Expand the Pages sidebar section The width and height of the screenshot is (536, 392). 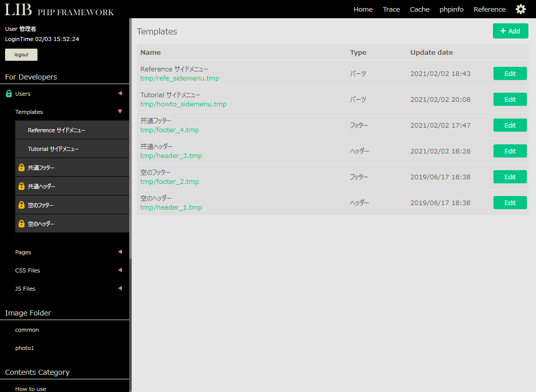click(x=120, y=252)
